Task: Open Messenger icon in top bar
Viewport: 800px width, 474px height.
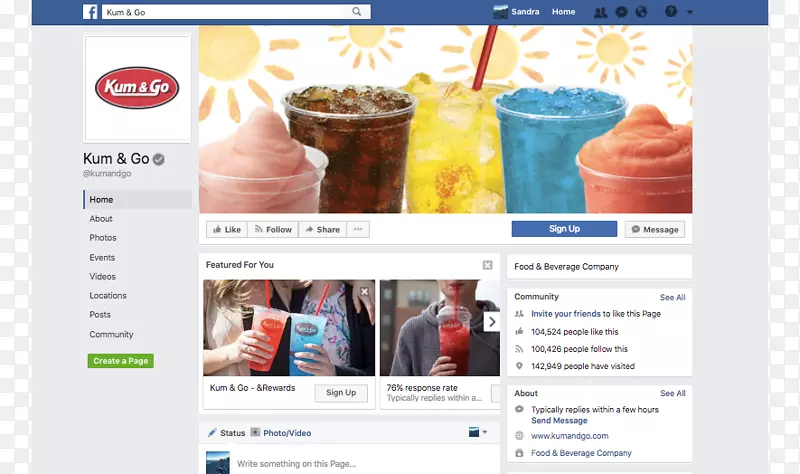Action: 621,12
